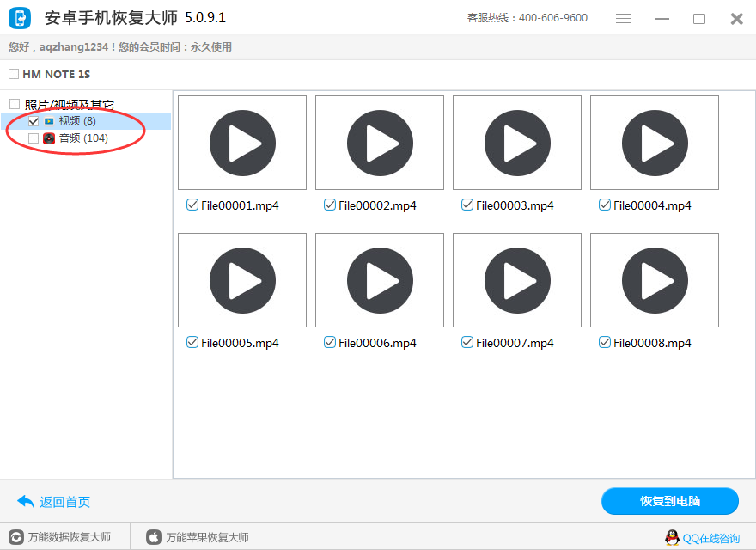756x550 pixels.
Task: Click the Apple logo icon at bottom
Action: [154, 537]
